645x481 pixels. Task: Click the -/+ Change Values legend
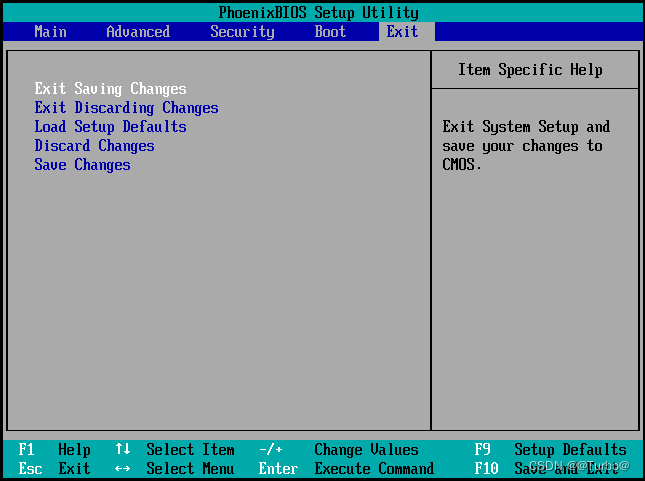[x=339, y=450]
